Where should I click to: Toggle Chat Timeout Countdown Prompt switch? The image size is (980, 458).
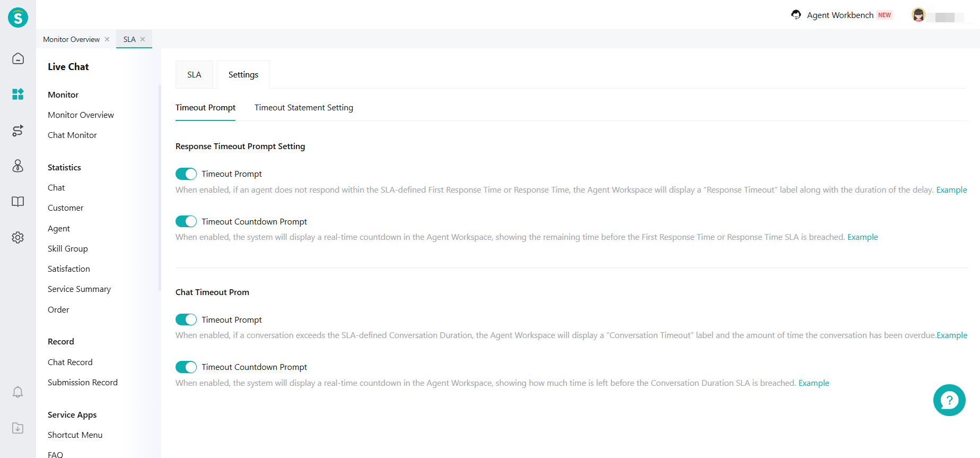(x=186, y=367)
